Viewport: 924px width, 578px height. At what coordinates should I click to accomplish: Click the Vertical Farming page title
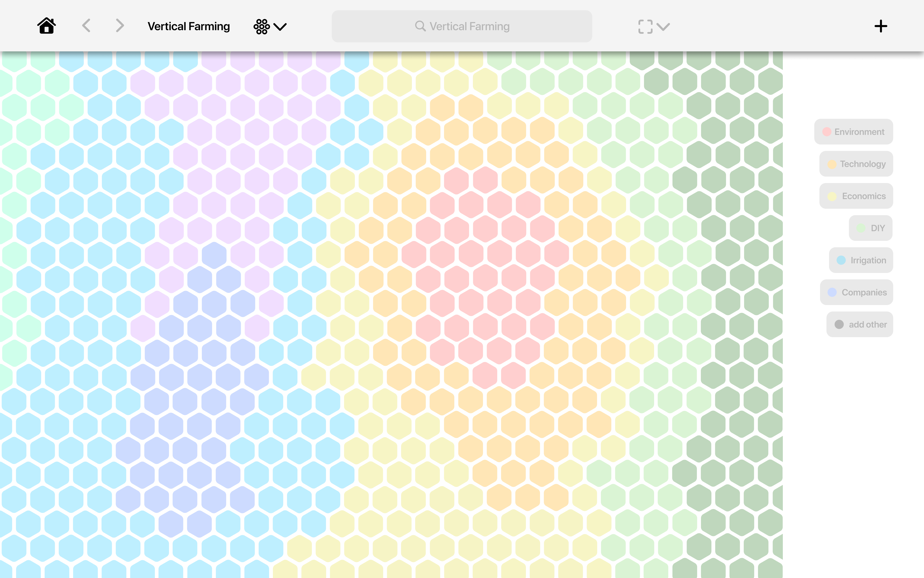pos(189,26)
